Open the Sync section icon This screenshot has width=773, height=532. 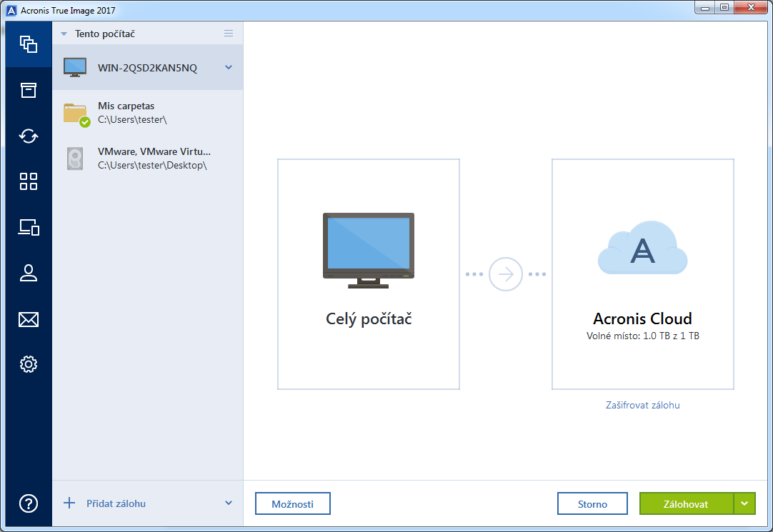point(29,136)
